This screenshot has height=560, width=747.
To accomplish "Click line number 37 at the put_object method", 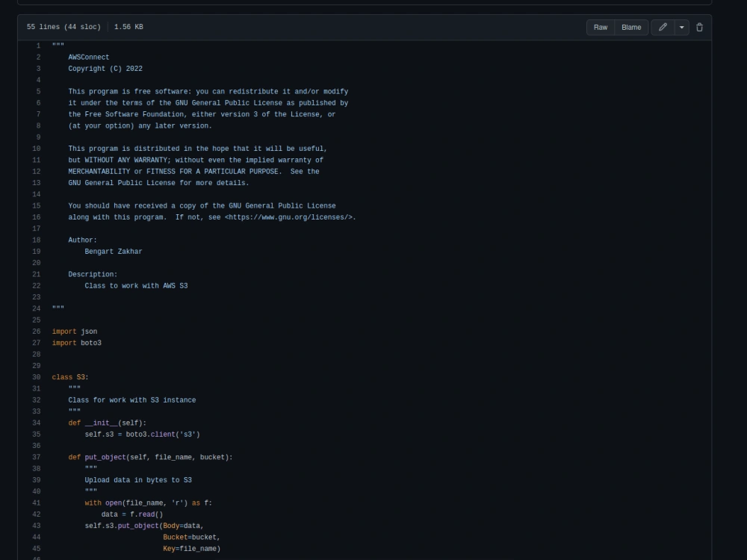I will [x=37, y=457].
